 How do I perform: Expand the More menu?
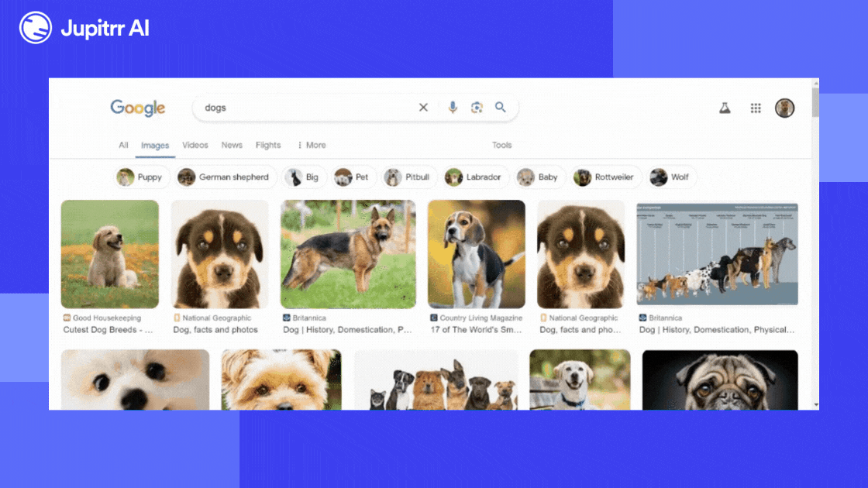pos(312,145)
